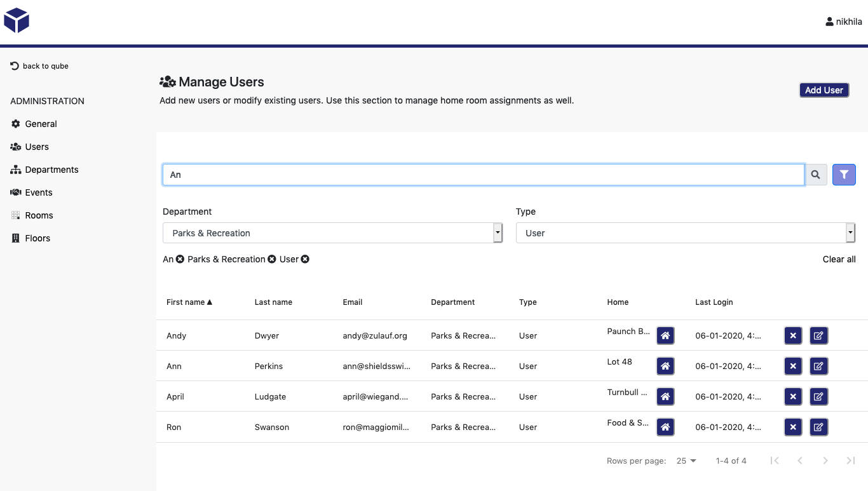This screenshot has width=868, height=491.
Task: Jump to last page with pagination arrow
Action: (x=850, y=461)
